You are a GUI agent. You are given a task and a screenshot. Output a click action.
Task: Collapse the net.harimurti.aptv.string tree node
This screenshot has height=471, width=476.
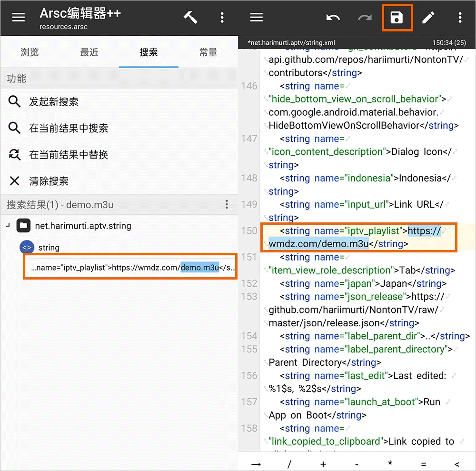8,226
